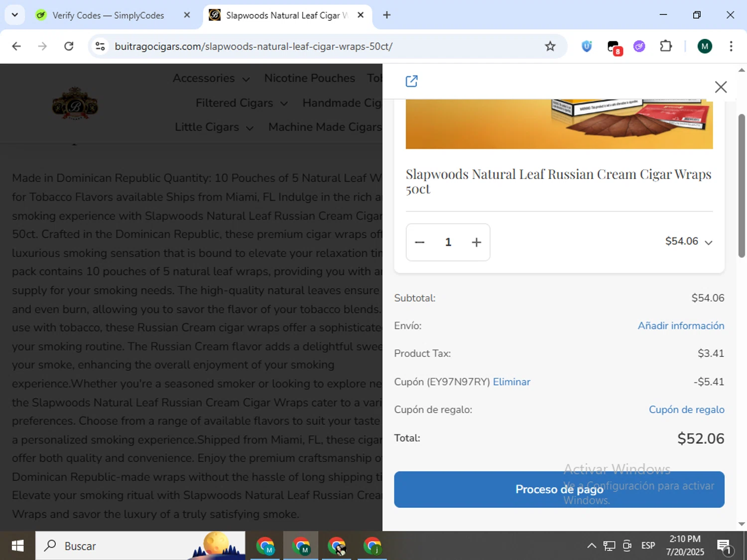Viewport: 747px width, 560px height.
Task: Open first Chrome taskbar icon
Action: [x=265, y=546]
